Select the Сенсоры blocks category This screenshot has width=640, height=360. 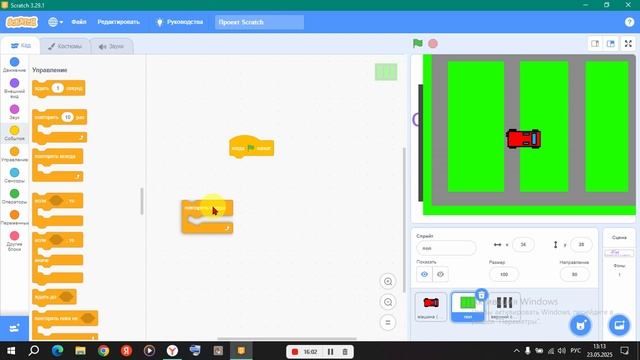click(14, 176)
